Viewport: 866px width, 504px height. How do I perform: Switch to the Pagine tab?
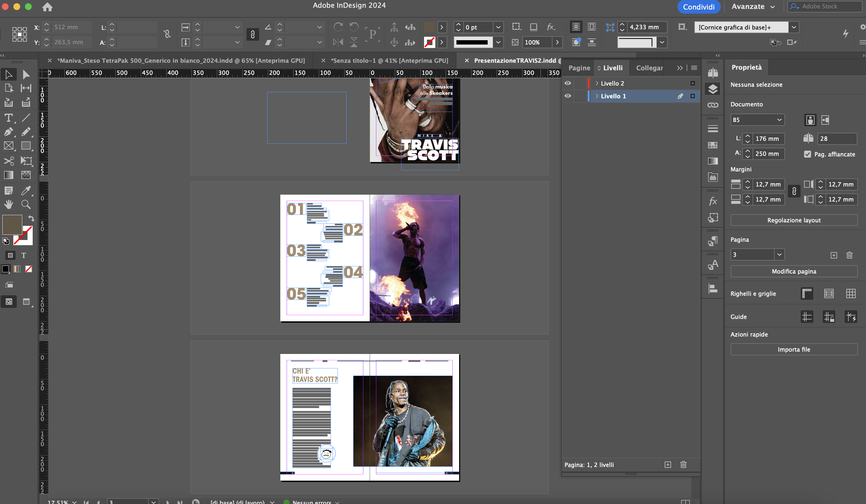coord(579,68)
